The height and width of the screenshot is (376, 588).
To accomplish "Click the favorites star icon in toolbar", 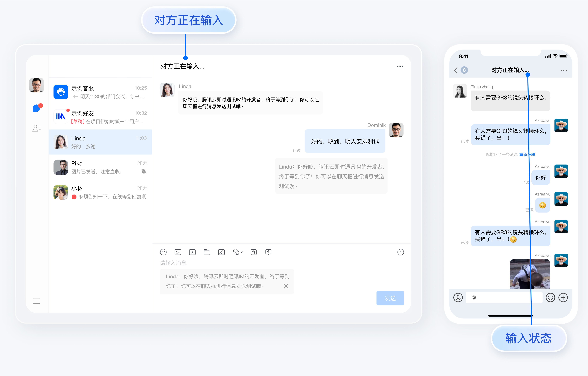I will point(254,252).
